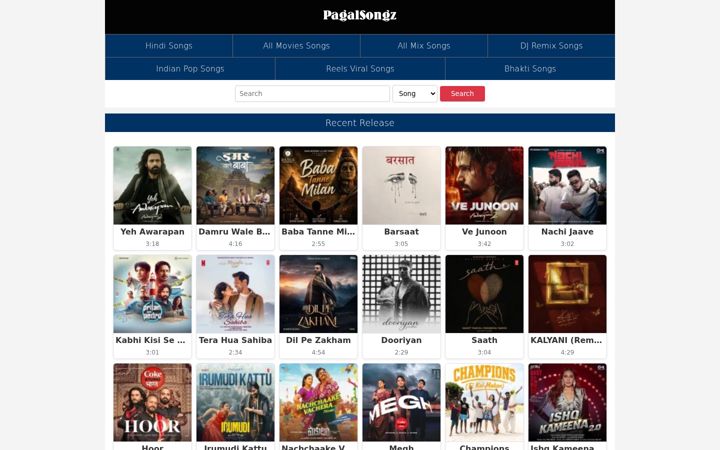Screen dimensions: 720x450
Task: Click the Tera Hua Sahiba song title
Action: coord(236,340)
